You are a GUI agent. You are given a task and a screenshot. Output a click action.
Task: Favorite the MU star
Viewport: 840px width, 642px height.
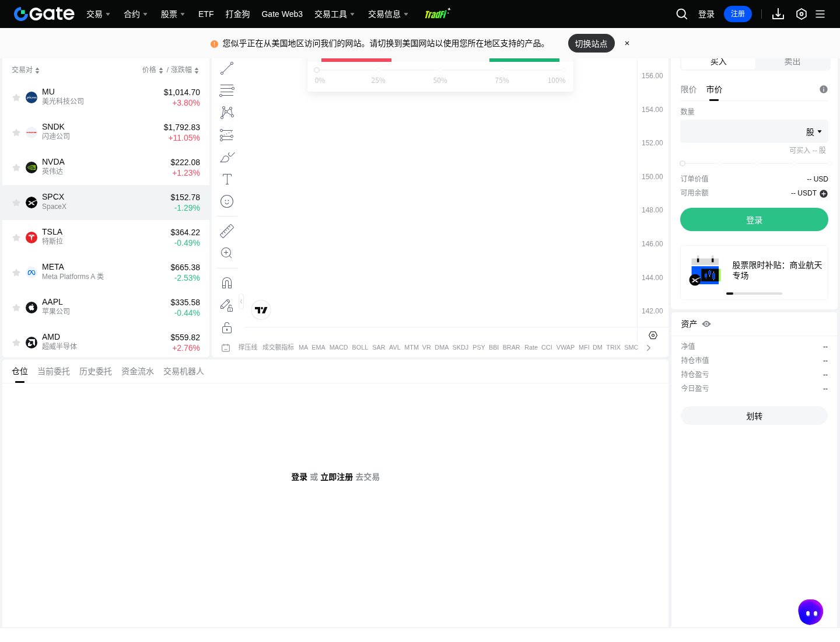(x=16, y=97)
